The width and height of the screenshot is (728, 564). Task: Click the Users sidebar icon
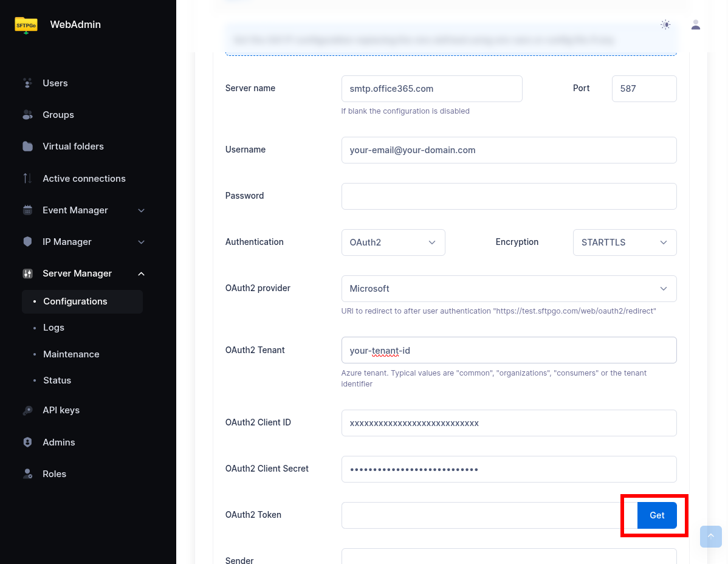[27, 83]
